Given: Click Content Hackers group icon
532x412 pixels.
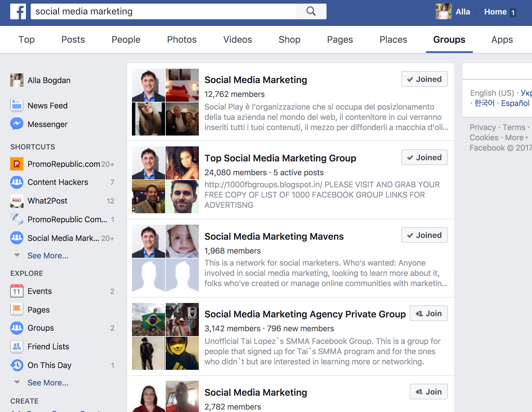Looking at the screenshot, I should (17, 182).
